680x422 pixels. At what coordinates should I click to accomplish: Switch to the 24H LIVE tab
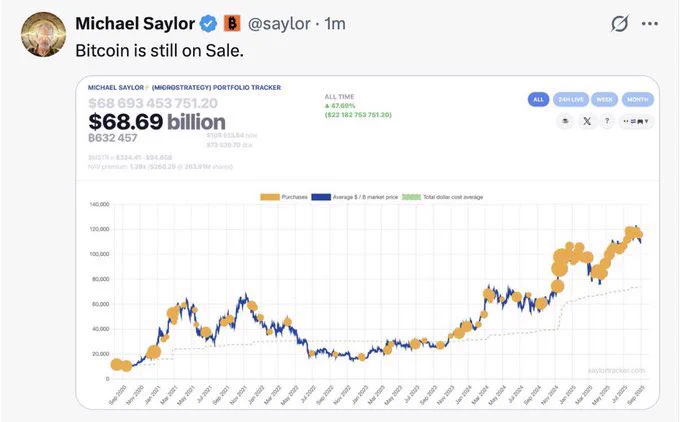(x=571, y=99)
